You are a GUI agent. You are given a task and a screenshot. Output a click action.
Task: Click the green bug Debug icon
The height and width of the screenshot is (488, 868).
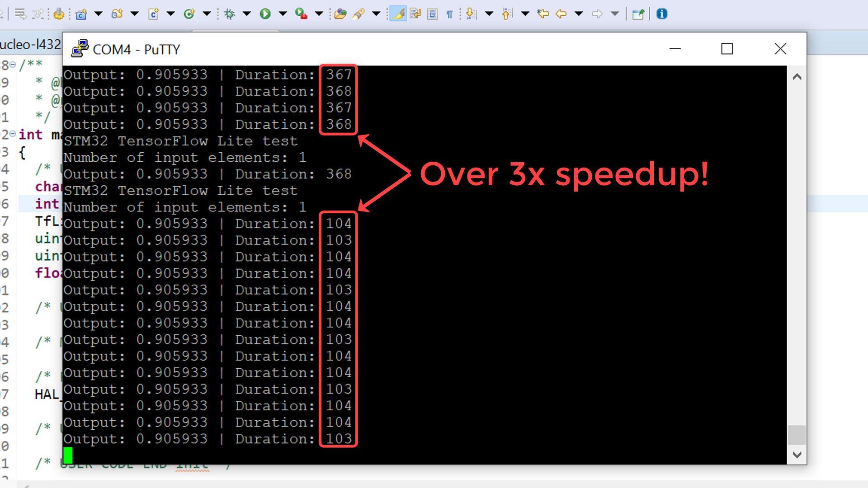[230, 14]
